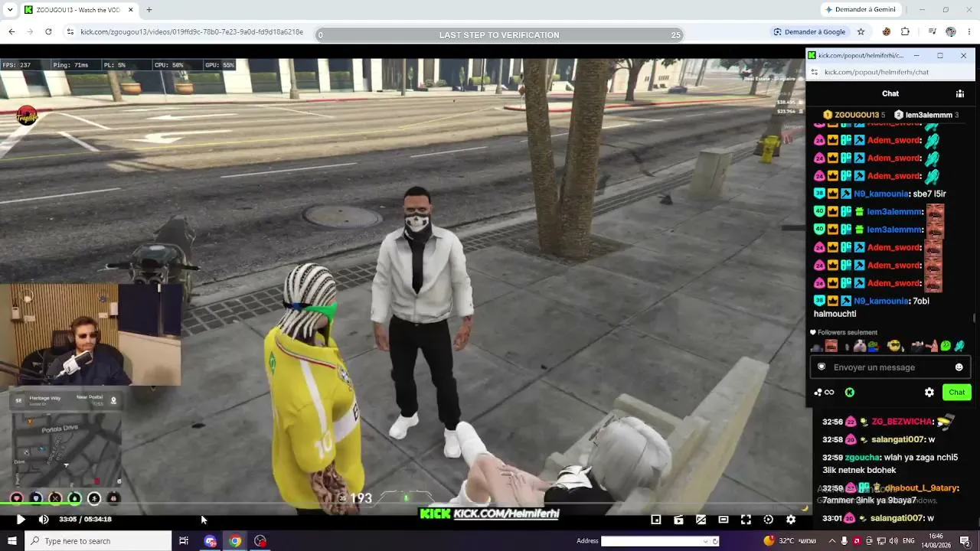Viewport: 980px width, 551px height.
Task: Click lem3alemmm in the gifters leaderboard
Action: click(x=927, y=115)
